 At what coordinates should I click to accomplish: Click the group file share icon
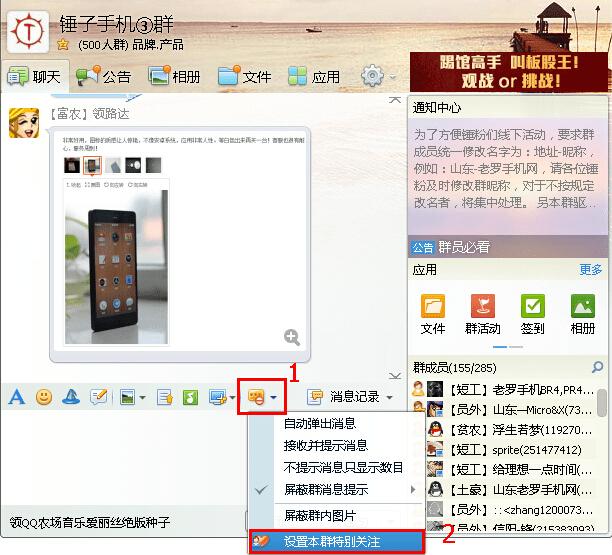165,397
